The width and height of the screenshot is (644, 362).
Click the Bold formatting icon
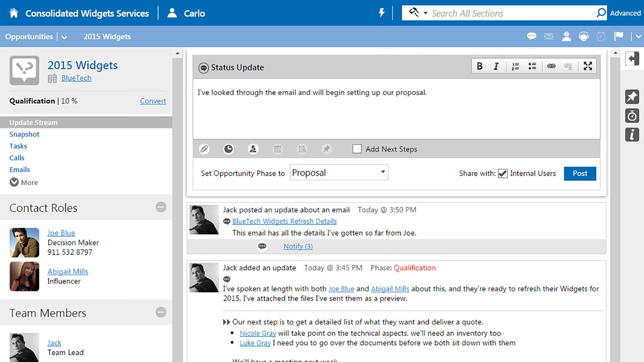480,66
